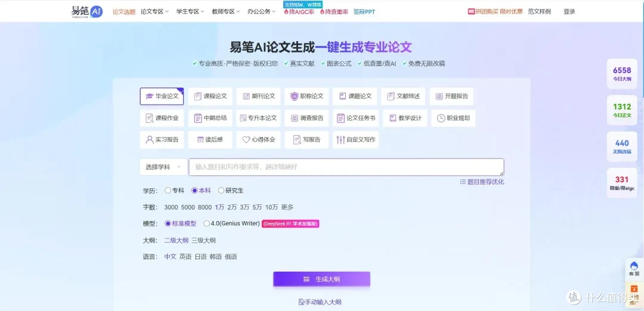Click the title and requirements input field
Screen dimensions: 644x311
(x=346, y=167)
